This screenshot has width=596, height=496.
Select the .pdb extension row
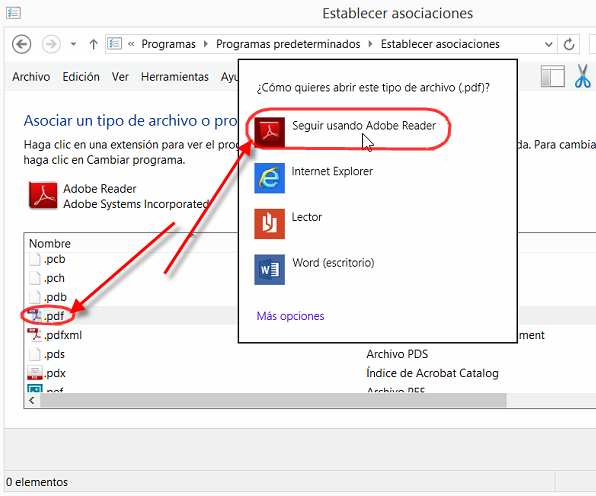tap(131, 297)
